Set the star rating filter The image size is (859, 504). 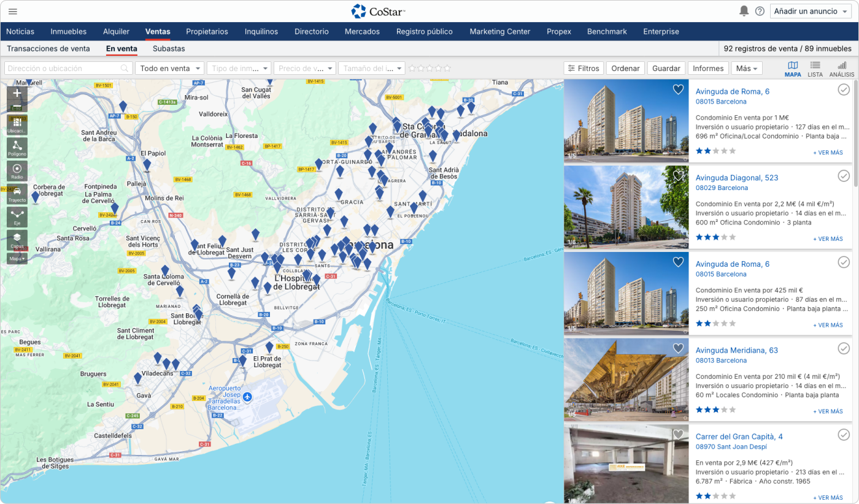coord(429,69)
